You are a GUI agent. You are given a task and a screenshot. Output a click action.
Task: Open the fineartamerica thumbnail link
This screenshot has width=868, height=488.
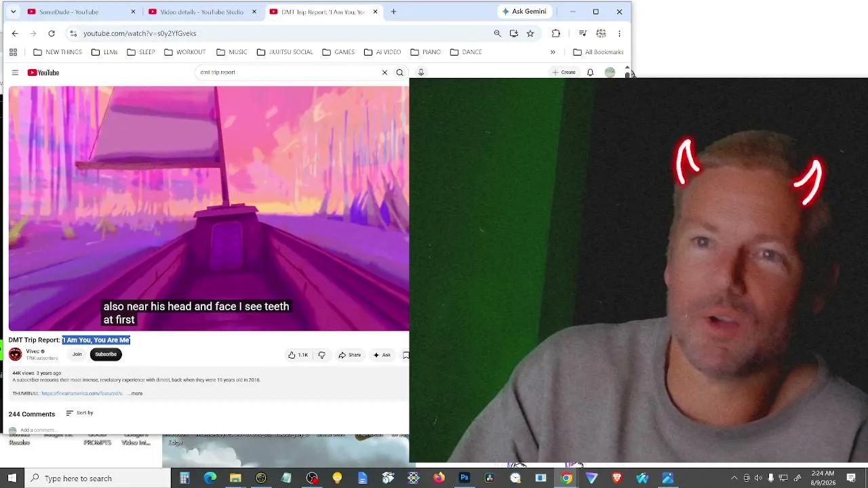(82, 394)
